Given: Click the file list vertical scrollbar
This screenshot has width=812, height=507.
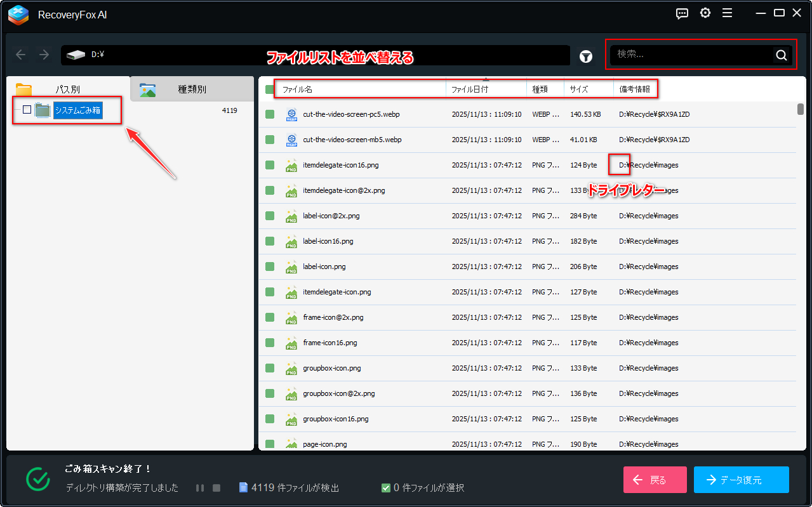Looking at the screenshot, I should (801, 109).
